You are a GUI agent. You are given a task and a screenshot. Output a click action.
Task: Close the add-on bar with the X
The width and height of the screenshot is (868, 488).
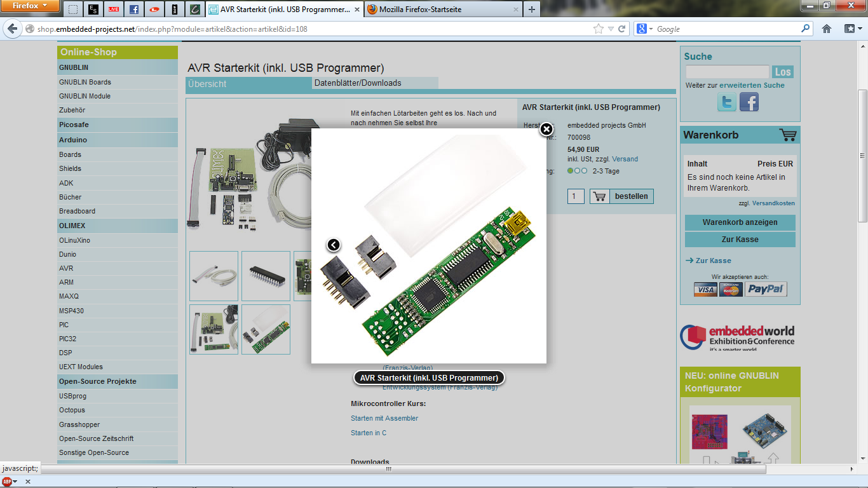(x=27, y=482)
